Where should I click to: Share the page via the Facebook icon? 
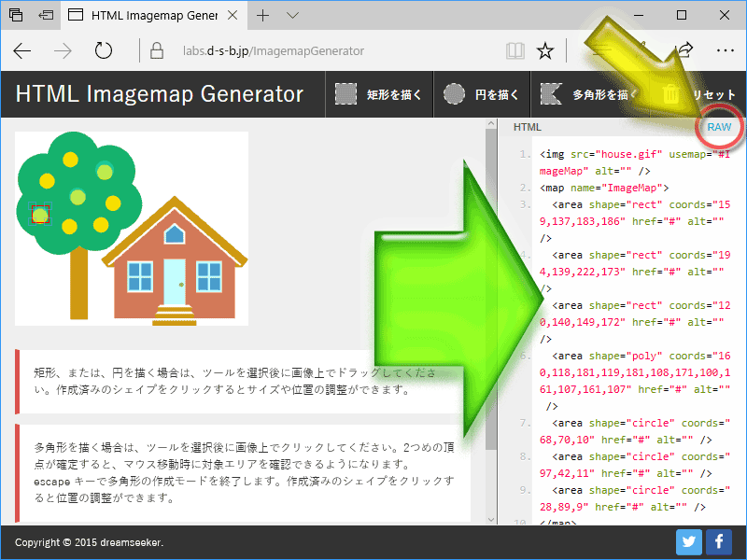click(718, 541)
